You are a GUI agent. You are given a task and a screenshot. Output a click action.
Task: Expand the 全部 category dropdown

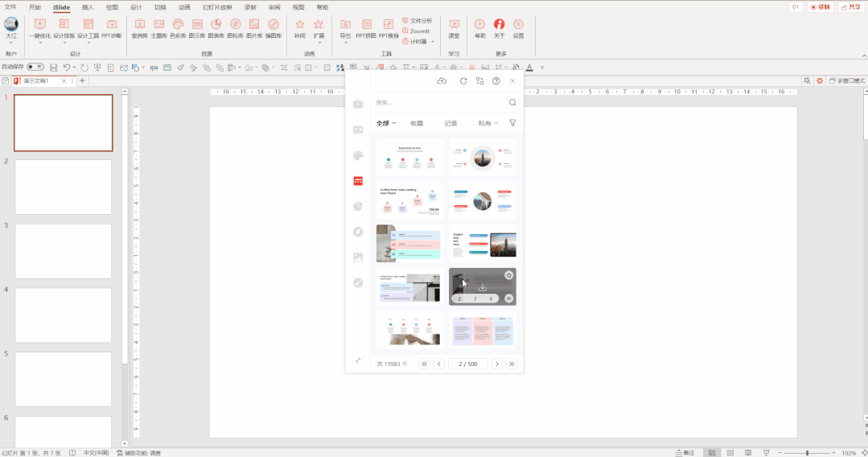(x=386, y=123)
